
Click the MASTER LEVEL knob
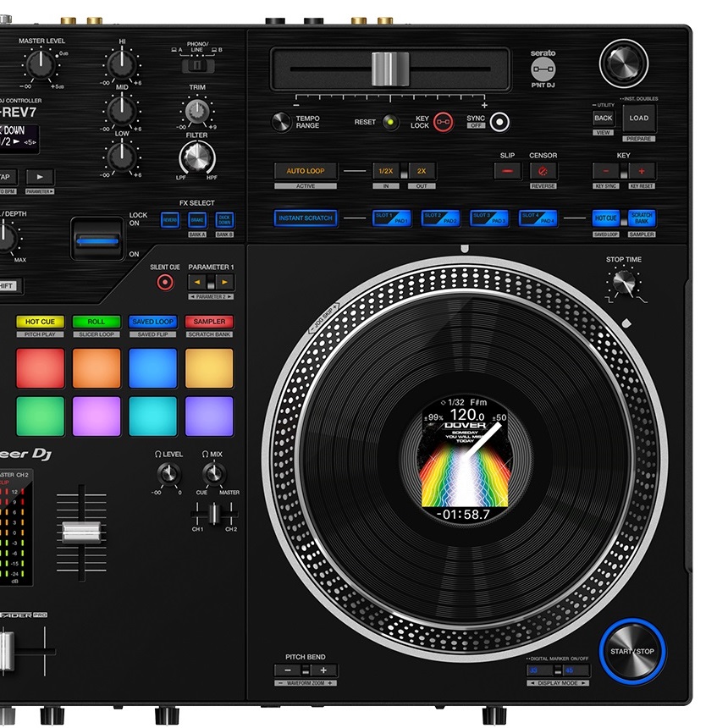tap(41, 64)
